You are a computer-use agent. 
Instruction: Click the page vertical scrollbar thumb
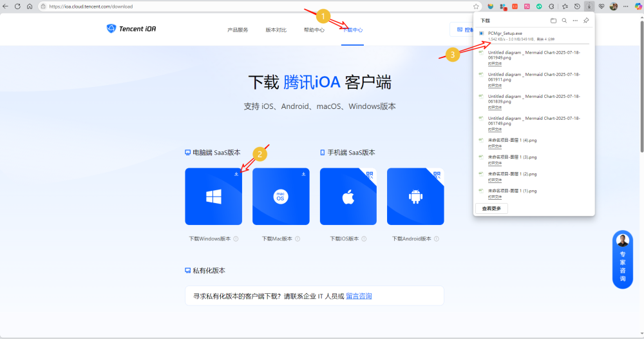coord(641,86)
